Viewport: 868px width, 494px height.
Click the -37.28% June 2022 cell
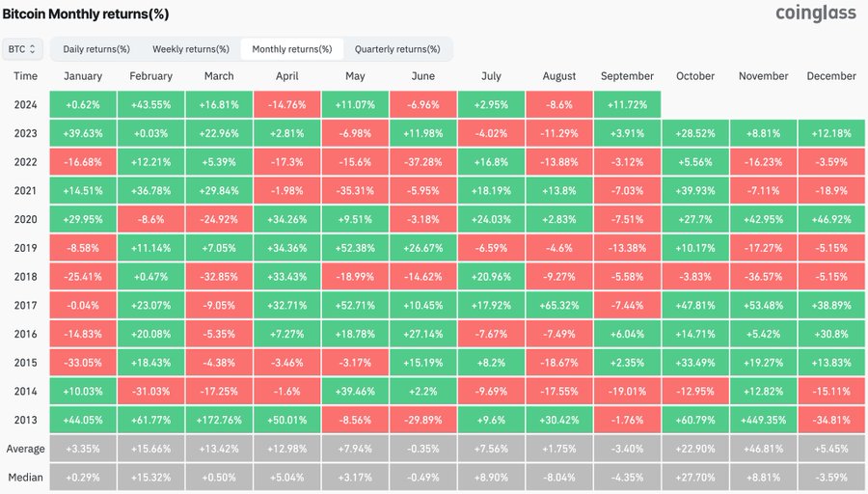[x=423, y=162]
